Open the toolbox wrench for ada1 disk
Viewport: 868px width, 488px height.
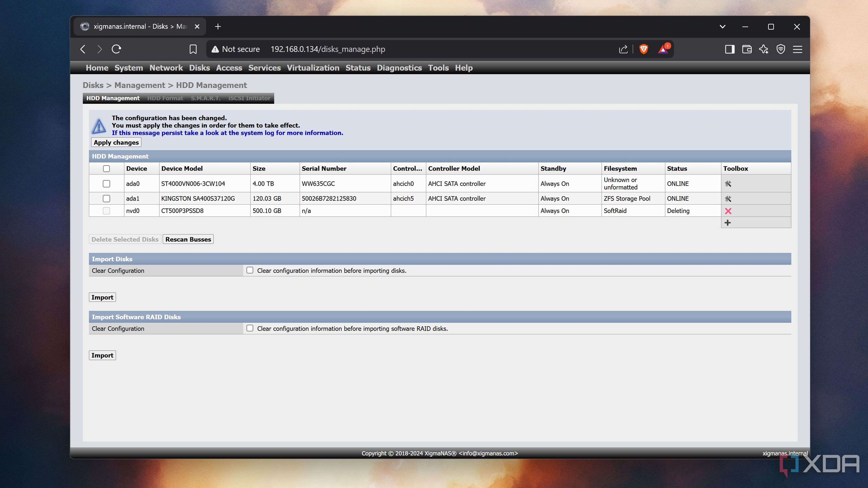[728, 199]
